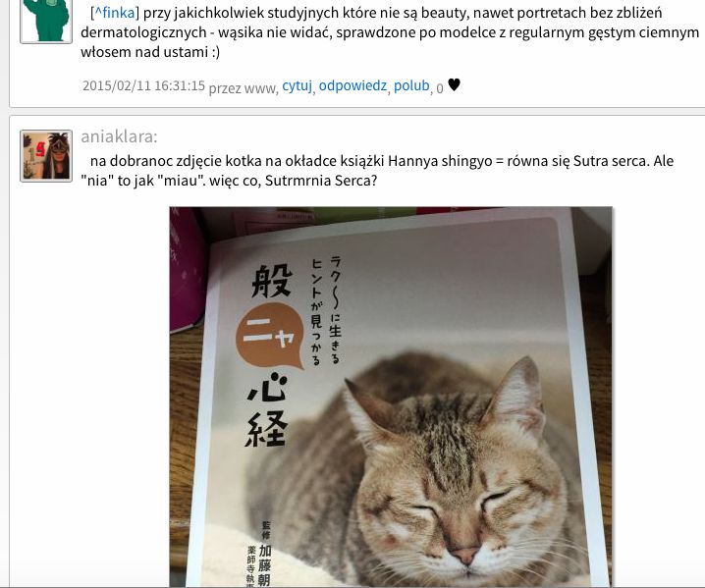Click the 心 character on the book cover
This screenshot has height=588, width=705.
tap(266, 388)
